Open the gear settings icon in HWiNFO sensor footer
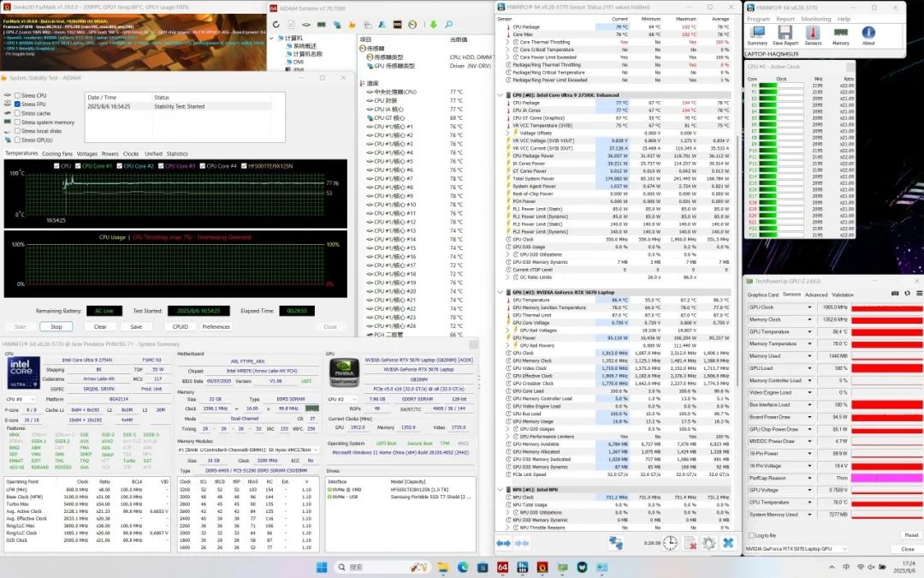The width and height of the screenshot is (924, 578). (x=709, y=543)
